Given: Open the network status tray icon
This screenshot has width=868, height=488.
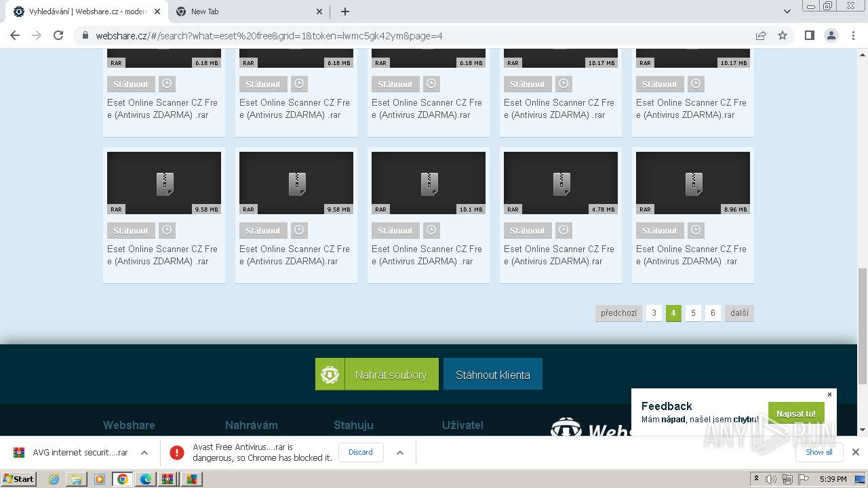Looking at the screenshot, I should [x=787, y=479].
